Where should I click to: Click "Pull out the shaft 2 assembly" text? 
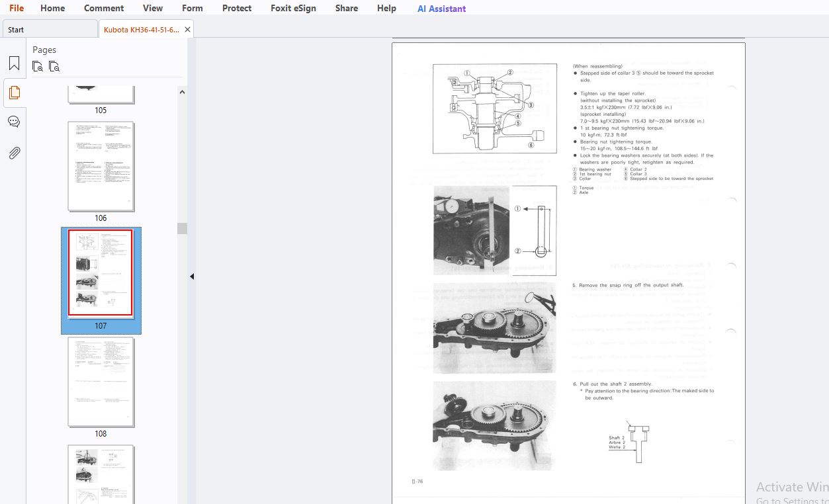[x=616, y=384]
